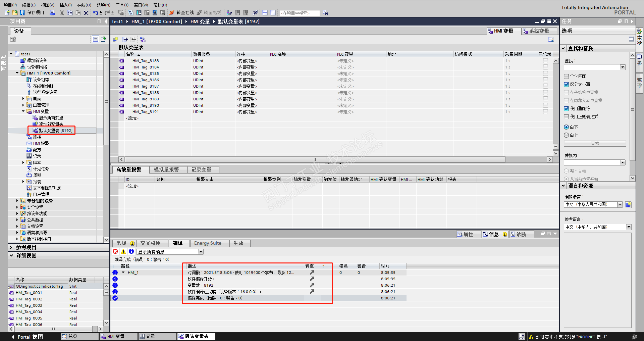Click the editing language selection icon
The height and width of the screenshot is (341, 644).
(628, 204)
